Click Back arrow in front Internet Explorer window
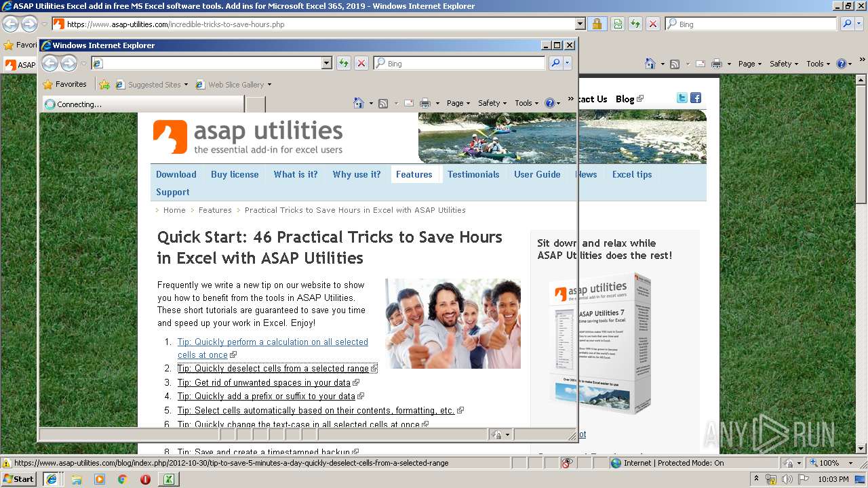 pos(50,63)
